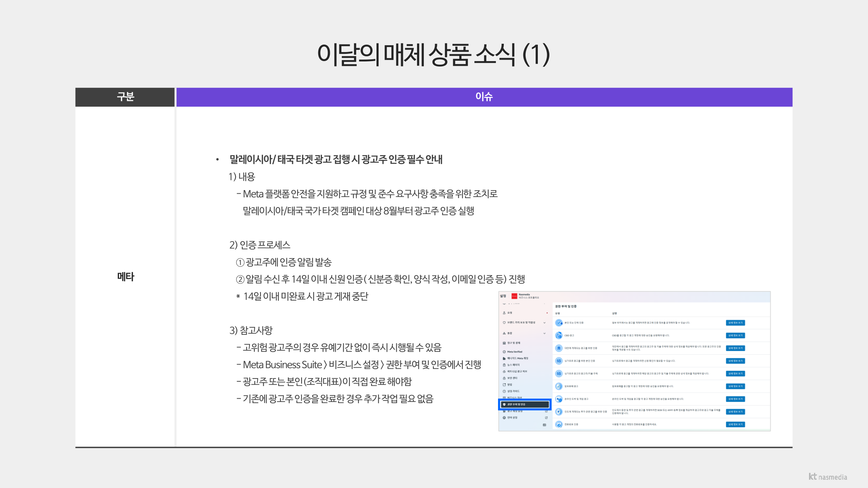Click the slide title 이달의 매체 상품 소식 (1)

click(x=434, y=55)
